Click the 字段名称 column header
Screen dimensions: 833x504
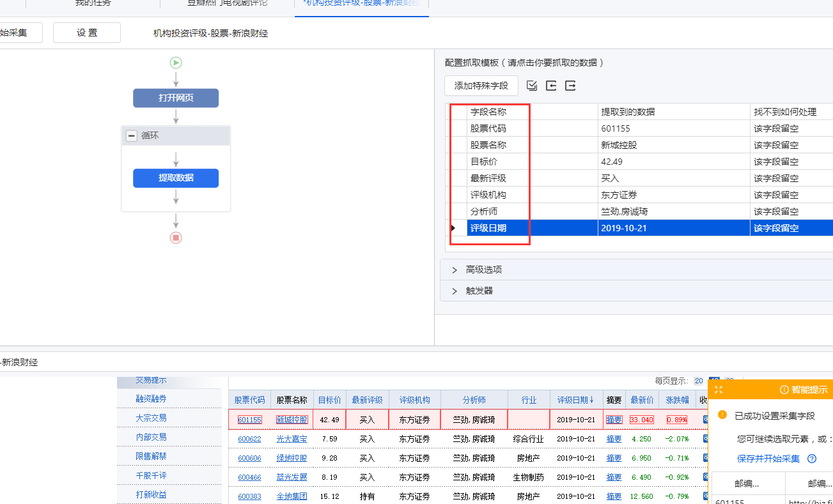point(532,112)
